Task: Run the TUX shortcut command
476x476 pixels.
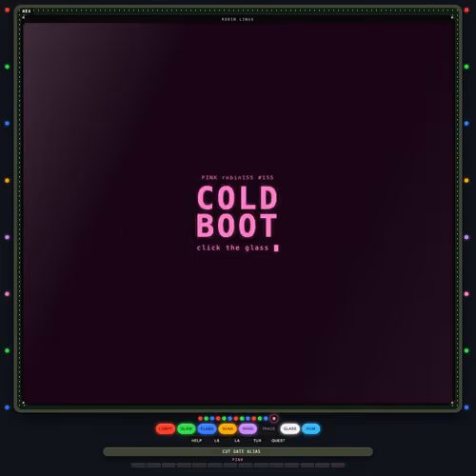Action: pyautogui.click(x=257, y=441)
